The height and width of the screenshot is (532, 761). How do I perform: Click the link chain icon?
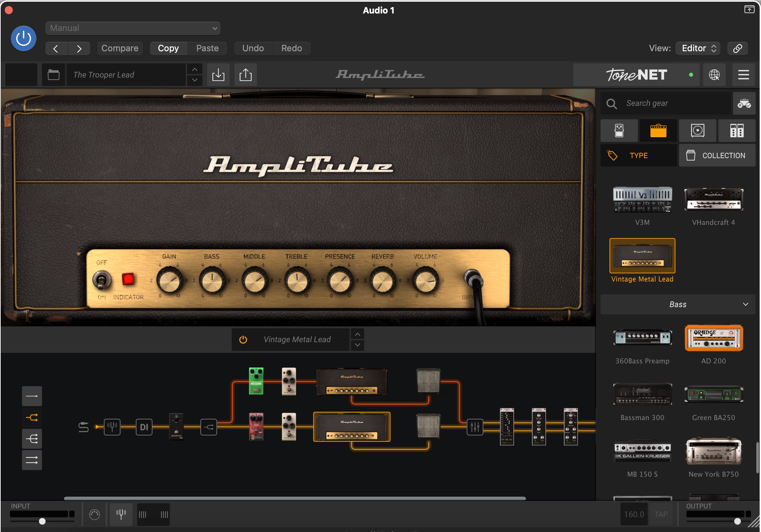pos(737,49)
